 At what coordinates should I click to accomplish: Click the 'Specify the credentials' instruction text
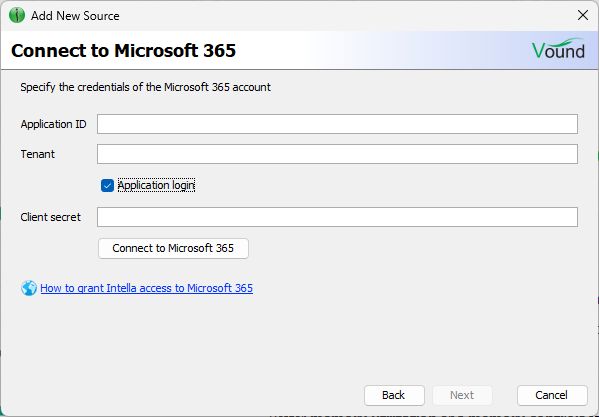[146, 87]
